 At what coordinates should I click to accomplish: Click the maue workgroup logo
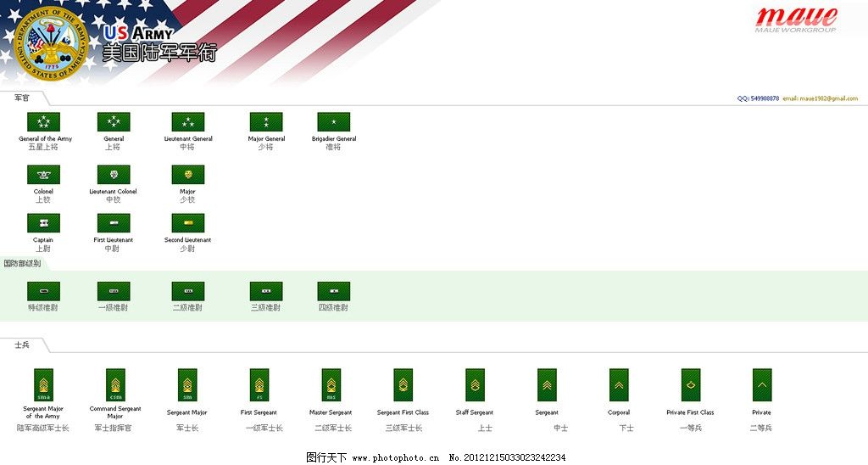tap(796, 20)
